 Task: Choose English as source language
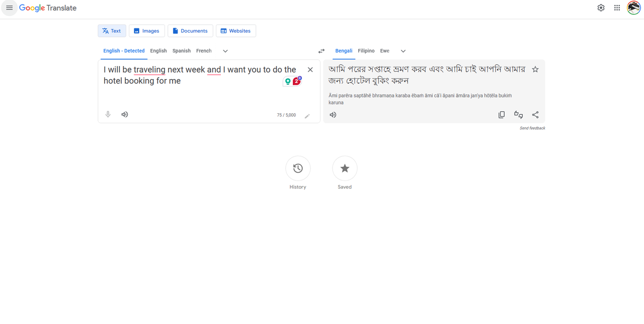coord(158,51)
